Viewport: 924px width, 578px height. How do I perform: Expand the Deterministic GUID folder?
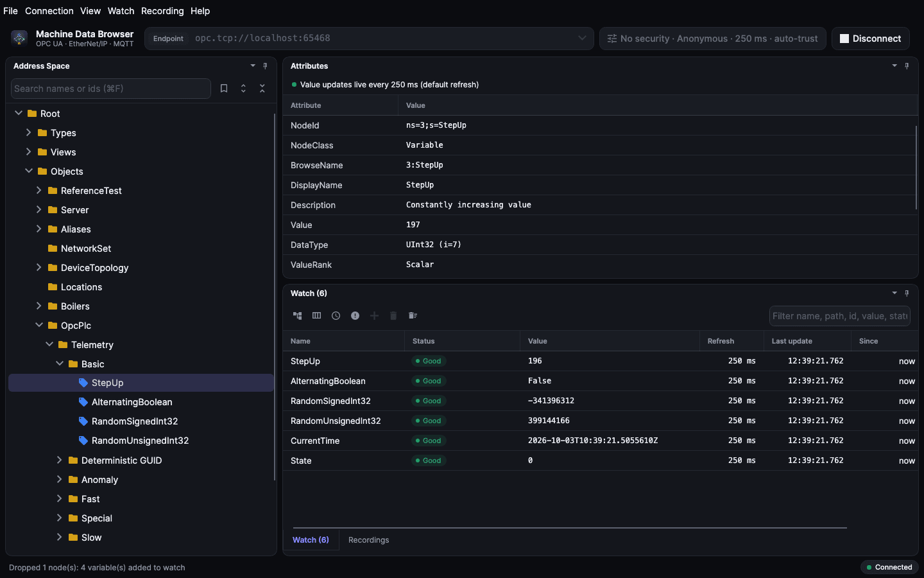click(x=59, y=460)
